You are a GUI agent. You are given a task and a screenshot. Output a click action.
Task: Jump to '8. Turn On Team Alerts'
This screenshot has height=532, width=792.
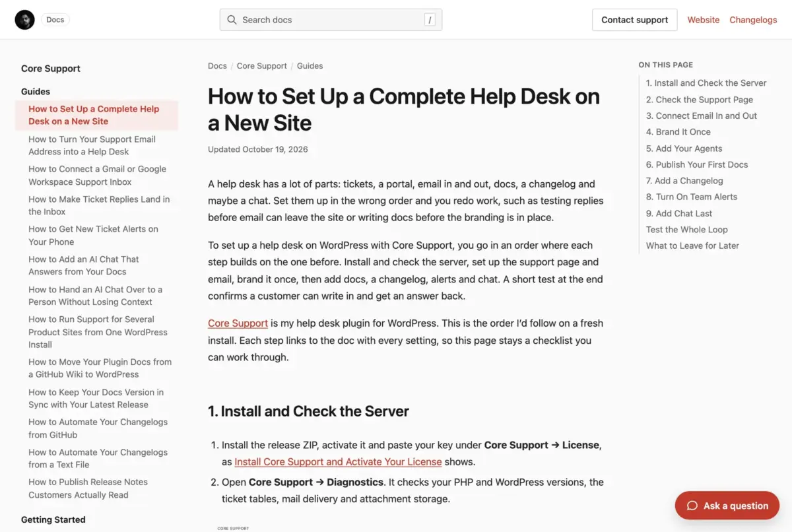(x=692, y=197)
